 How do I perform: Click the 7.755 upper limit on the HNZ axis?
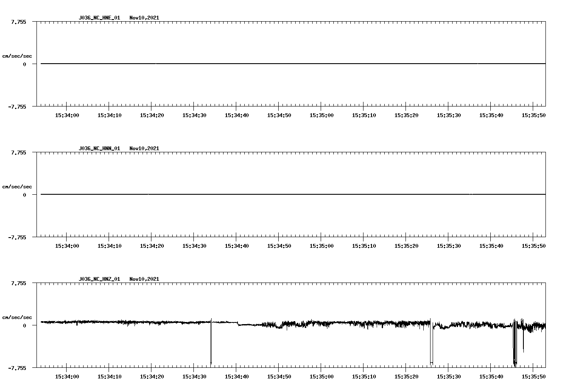point(19,283)
